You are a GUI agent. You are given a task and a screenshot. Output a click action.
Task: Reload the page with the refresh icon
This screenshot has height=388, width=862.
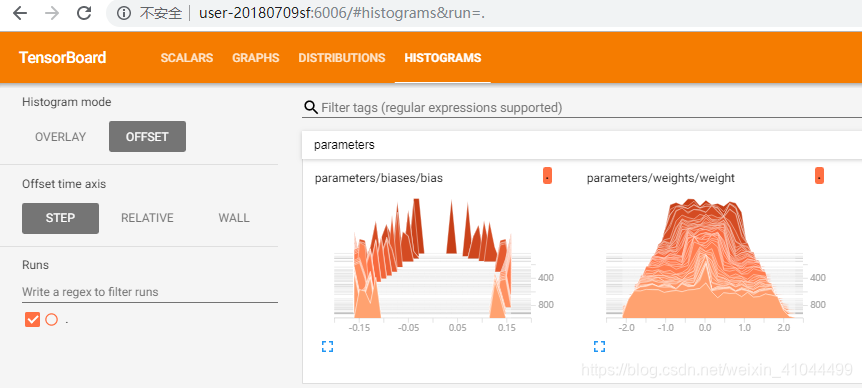pos(84,13)
